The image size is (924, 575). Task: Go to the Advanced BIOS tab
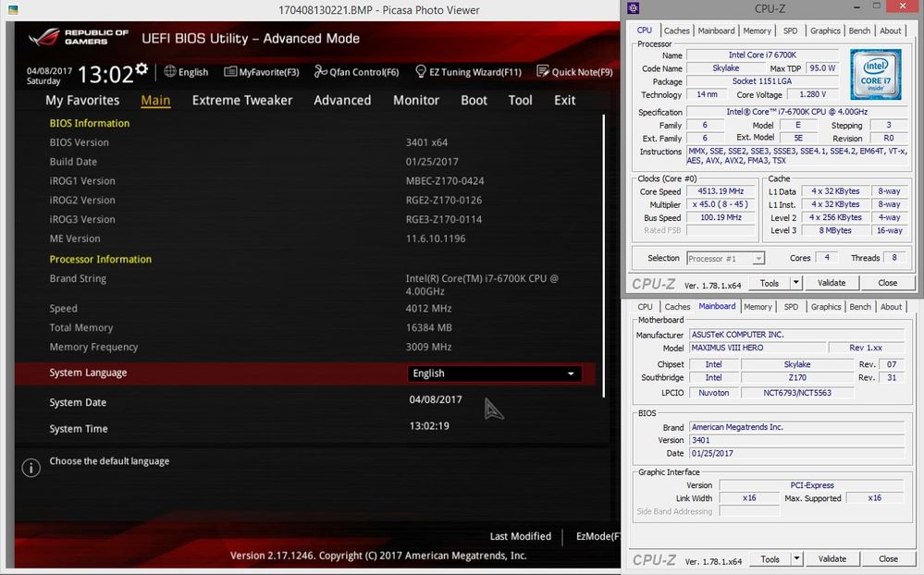tap(342, 100)
